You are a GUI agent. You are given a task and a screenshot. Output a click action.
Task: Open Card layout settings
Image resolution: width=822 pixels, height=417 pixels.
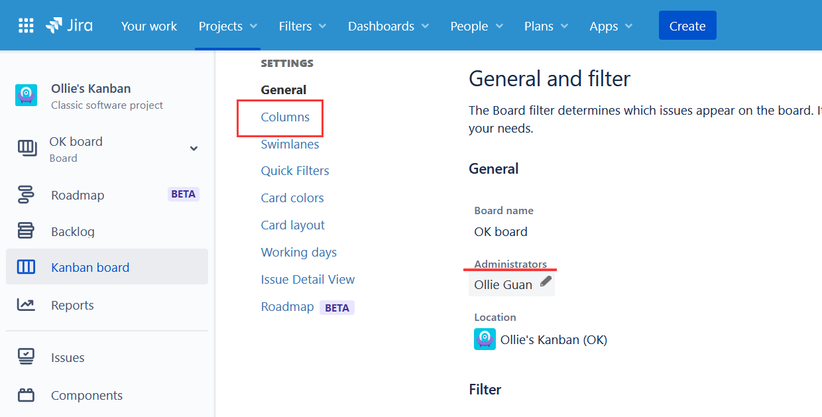click(x=293, y=226)
